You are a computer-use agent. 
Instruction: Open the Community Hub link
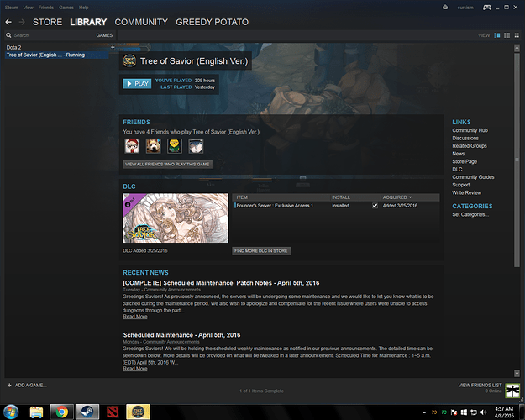[x=470, y=130]
